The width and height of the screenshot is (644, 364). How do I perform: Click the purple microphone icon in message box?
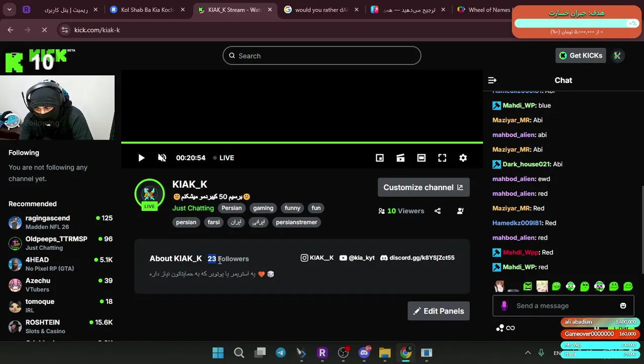click(504, 306)
